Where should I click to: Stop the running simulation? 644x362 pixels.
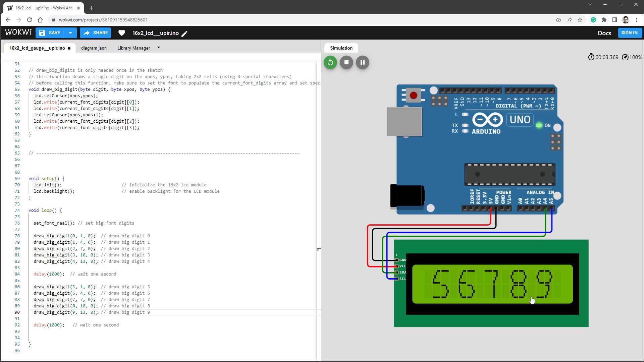click(346, 62)
